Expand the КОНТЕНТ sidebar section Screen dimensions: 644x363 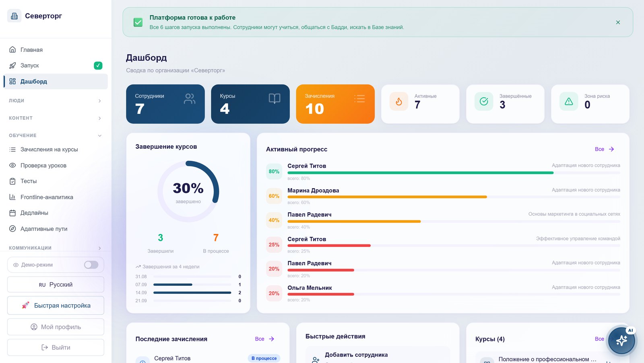[56, 118]
